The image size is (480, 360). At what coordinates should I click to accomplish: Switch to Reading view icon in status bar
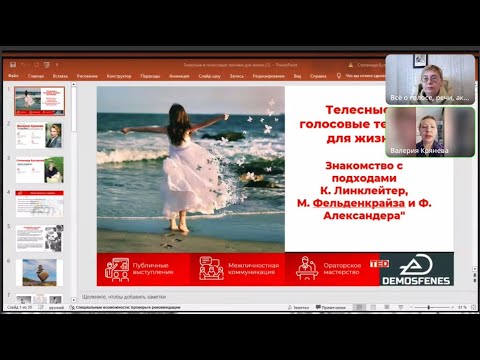(x=387, y=307)
